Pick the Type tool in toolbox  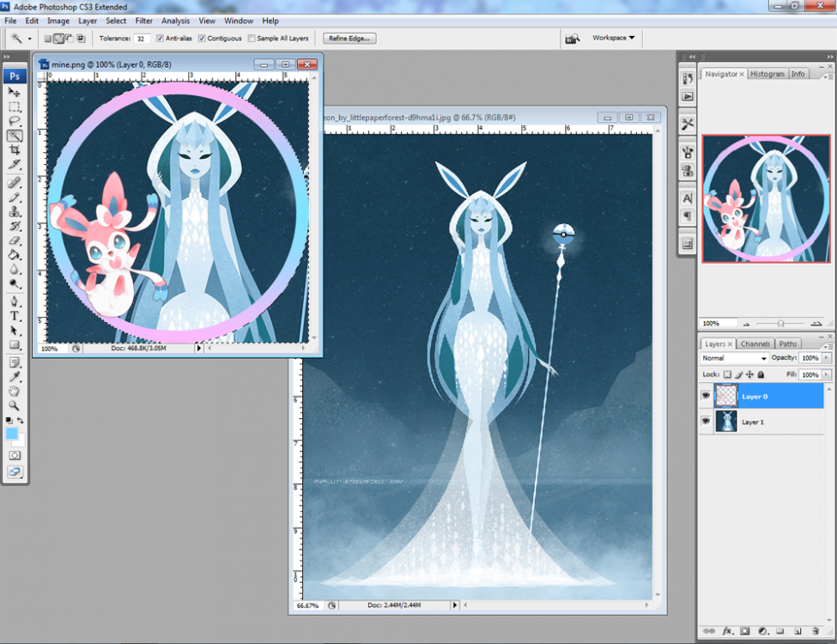[x=15, y=316]
